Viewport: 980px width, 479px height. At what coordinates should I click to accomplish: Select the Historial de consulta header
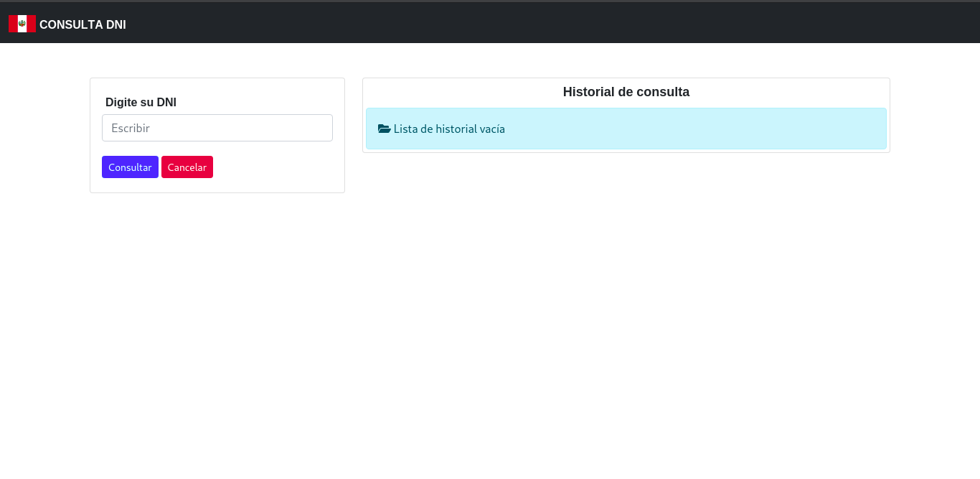[x=626, y=91]
